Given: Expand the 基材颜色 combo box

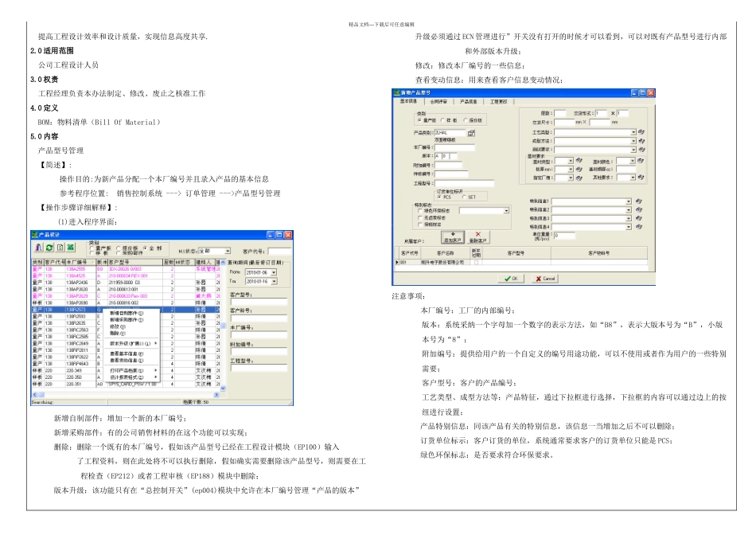Looking at the screenshot, I should click(633, 161).
